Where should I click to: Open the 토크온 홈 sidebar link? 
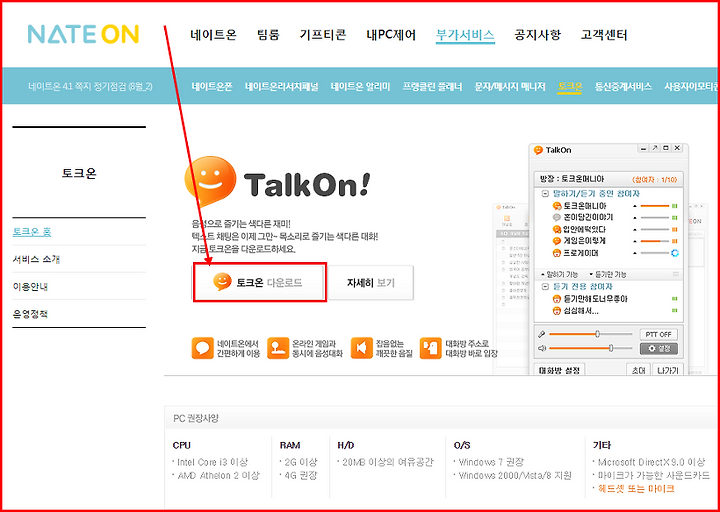tap(32, 232)
